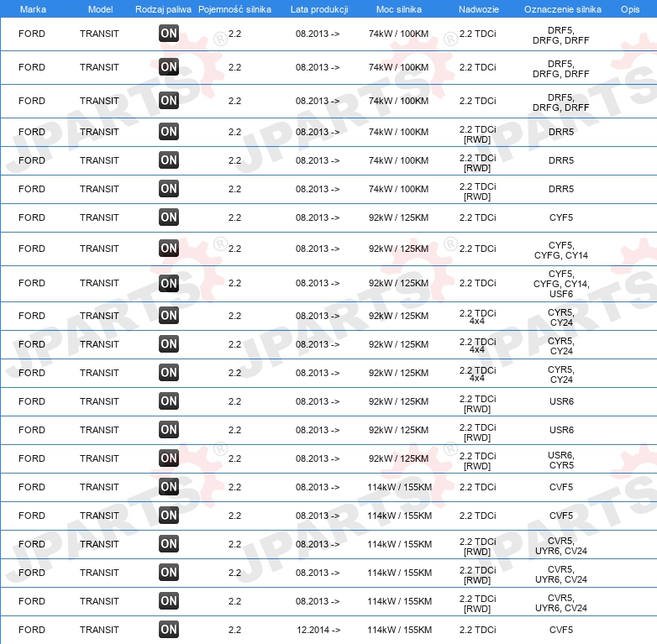This screenshot has height=644, width=657.
Task: Click FORD in the row ending with CY14
Action: [32, 249]
